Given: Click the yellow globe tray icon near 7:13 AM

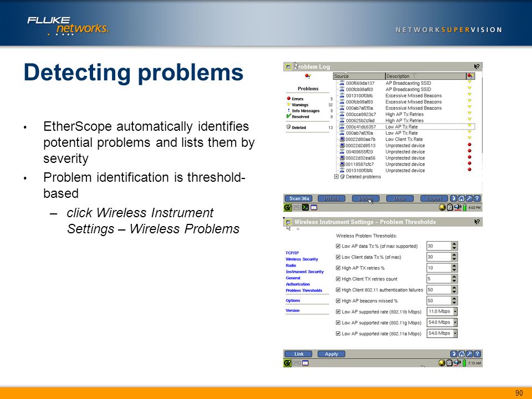Looking at the screenshot, I should coord(442,363).
